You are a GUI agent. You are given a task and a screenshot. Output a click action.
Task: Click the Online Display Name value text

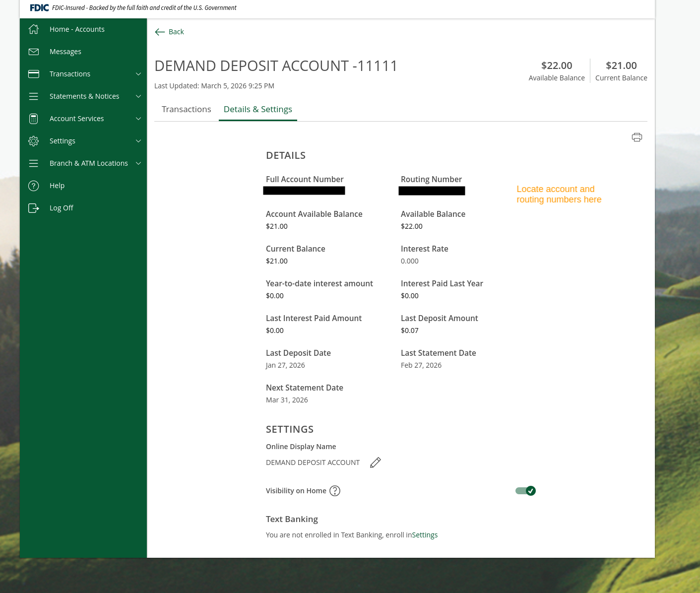point(313,462)
